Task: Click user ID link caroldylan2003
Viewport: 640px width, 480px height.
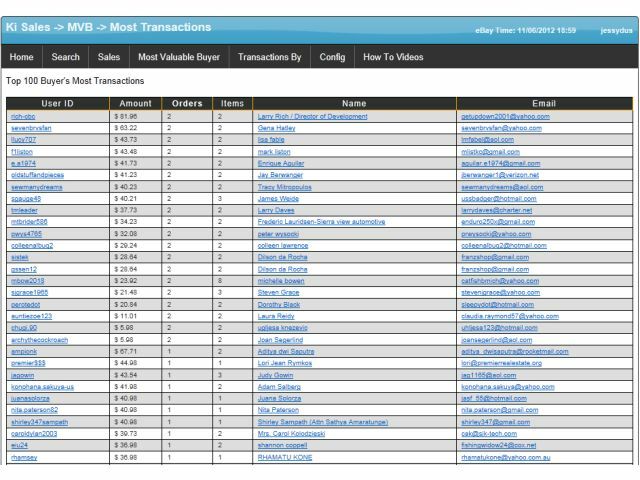Action: point(33,433)
